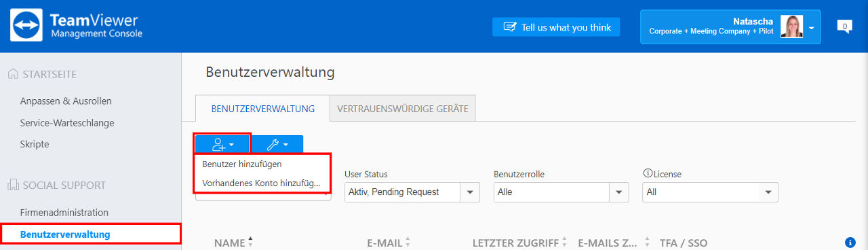Click Natascha's profile avatar picture
This screenshot has width=868, height=250.
point(792,26)
